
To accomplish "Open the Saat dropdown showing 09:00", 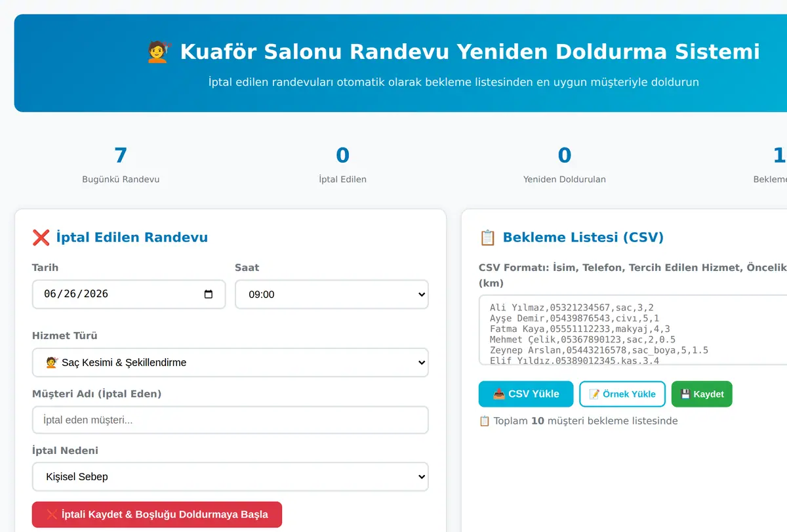I will pyautogui.click(x=332, y=295).
